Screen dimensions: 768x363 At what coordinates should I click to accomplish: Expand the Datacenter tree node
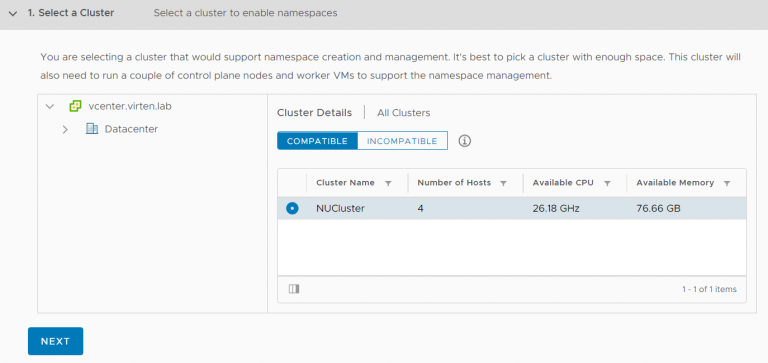click(x=65, y=129)
